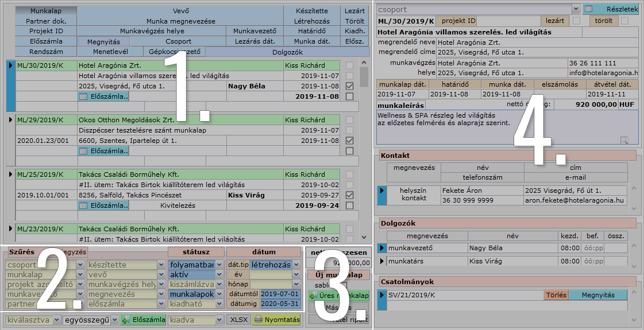Image resolution: width=644 pixels, height=330 pixels.
Task: Click magnifier icon in munkaleírás text box
Action: point(624,139)
